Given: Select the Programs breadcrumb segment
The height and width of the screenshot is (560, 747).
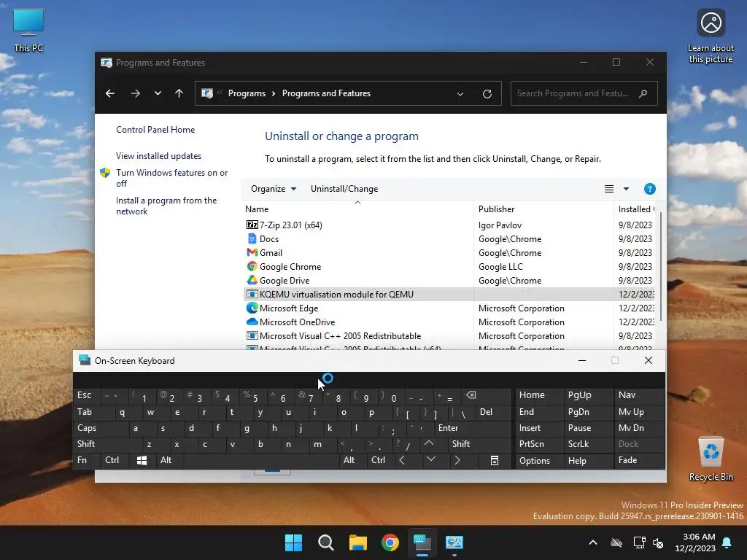Looking at the screenshot, I should click(247, 93).
